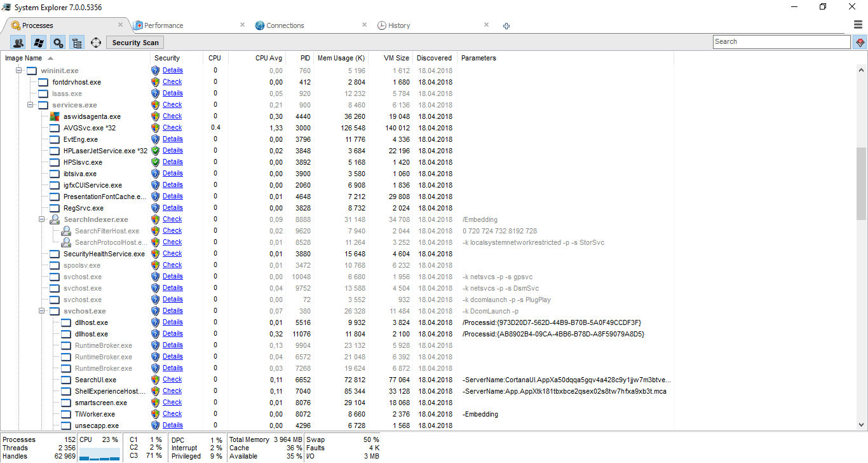Switch to the Connections tab
This screenshot has width=868, height=463.
pyautogui.click(x=285, y=25)
